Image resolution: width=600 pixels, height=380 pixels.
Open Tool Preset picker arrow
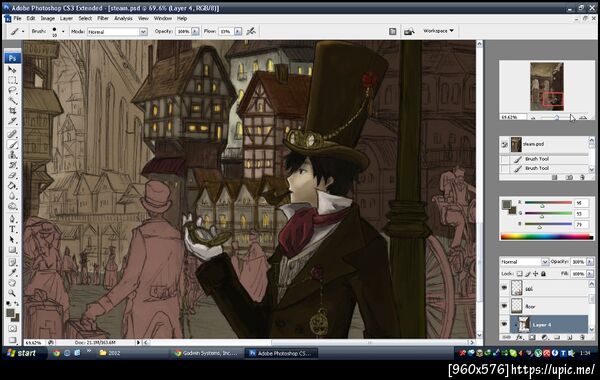(23, 31)
